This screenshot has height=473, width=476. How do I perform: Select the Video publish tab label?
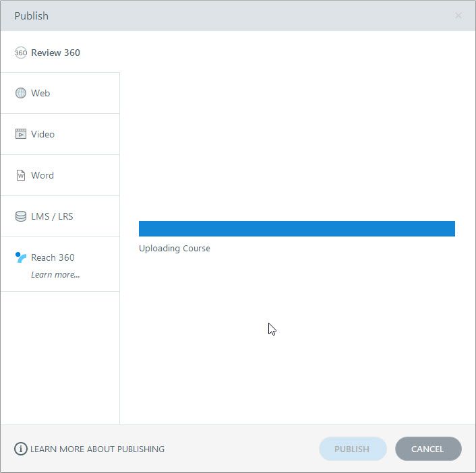[x=42, y=134]
